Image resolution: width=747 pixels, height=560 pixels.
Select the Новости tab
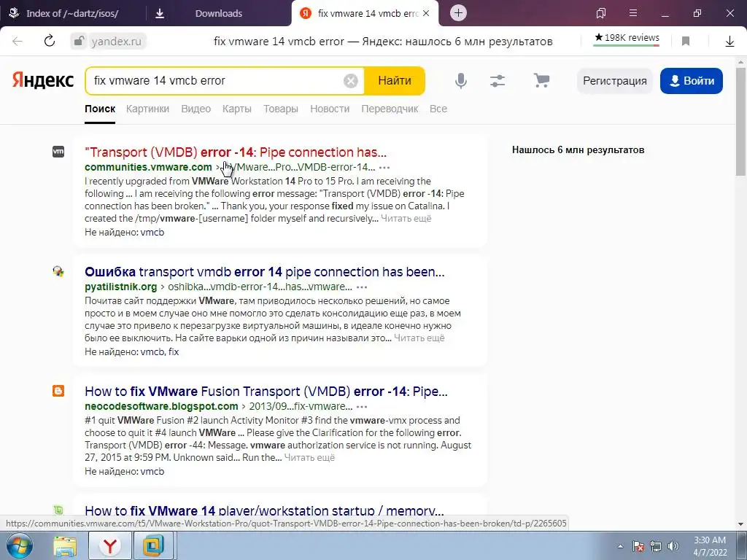[x=330, y=109]
